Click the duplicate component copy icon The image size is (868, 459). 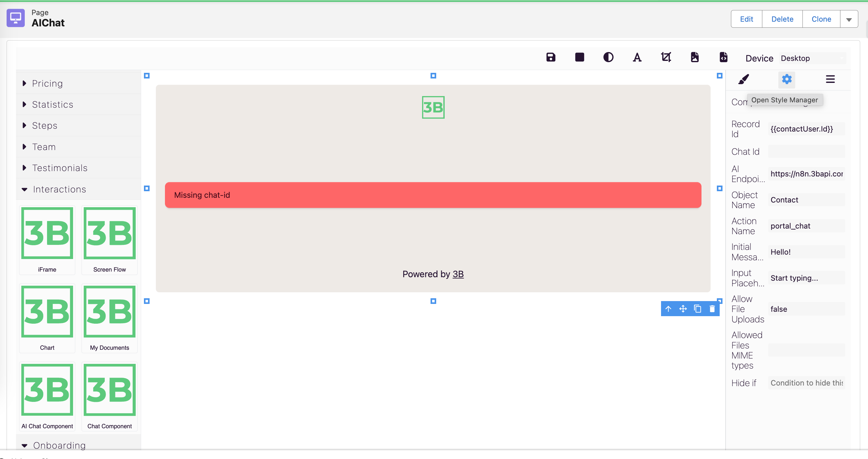[x=697, y=309]
